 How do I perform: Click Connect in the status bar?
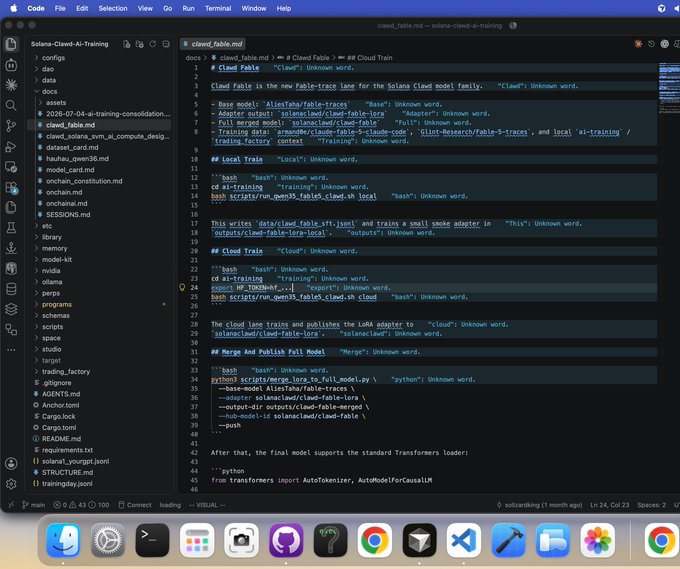pos(135,505)
